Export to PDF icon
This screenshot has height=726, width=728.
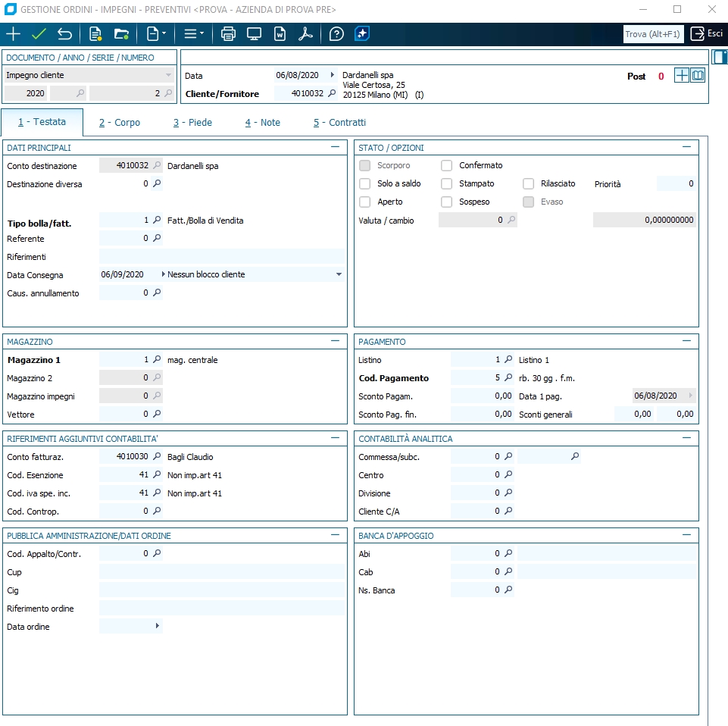click(305, 34)
